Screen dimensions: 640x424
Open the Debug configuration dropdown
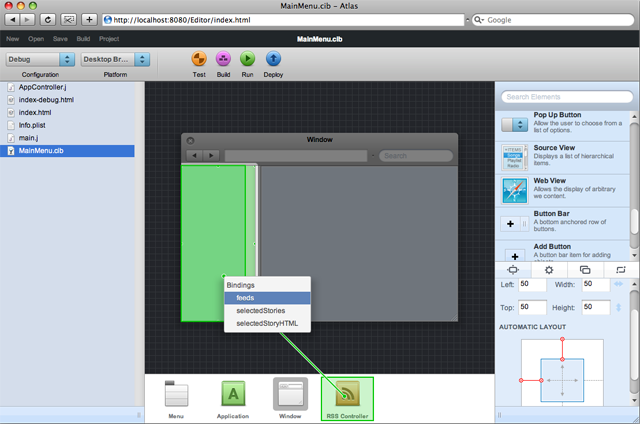pyautogui.click(x=40, y=60)
